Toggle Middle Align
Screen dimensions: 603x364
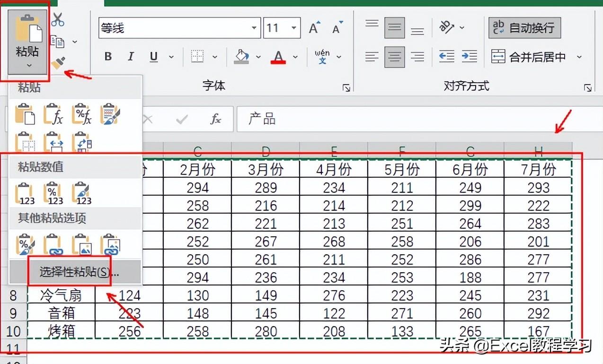[x=394, y=28]
